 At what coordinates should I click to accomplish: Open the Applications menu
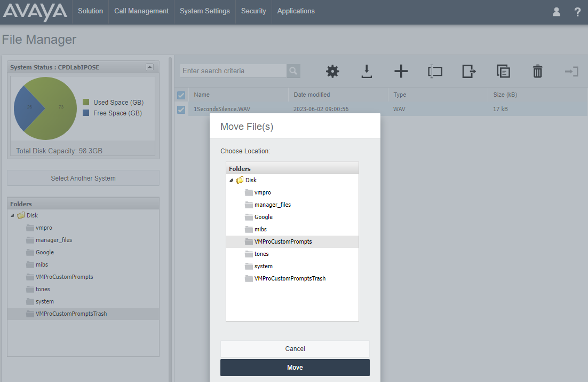296,11
